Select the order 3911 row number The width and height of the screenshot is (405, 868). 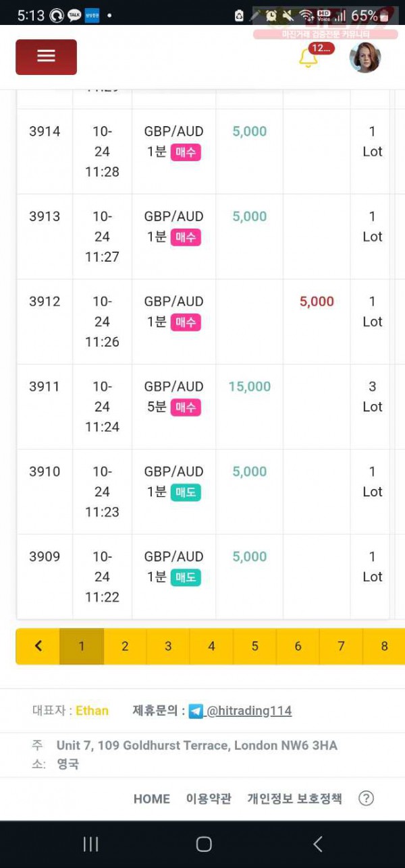point(45,386)
